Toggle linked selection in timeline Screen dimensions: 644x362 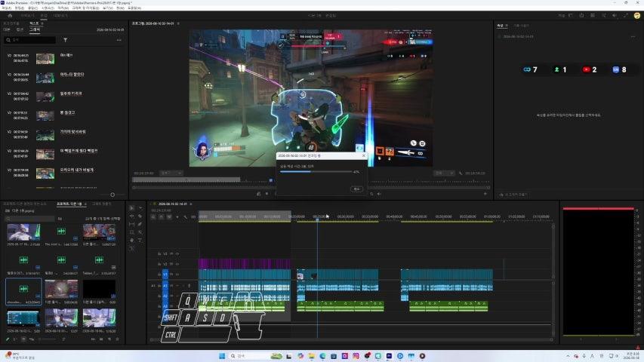169,216
